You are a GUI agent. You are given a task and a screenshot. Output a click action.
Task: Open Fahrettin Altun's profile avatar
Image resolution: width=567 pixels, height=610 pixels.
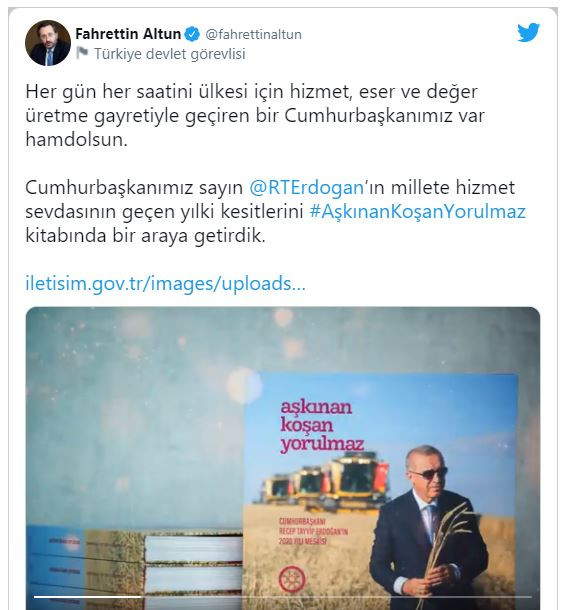[x=47, y=43]
